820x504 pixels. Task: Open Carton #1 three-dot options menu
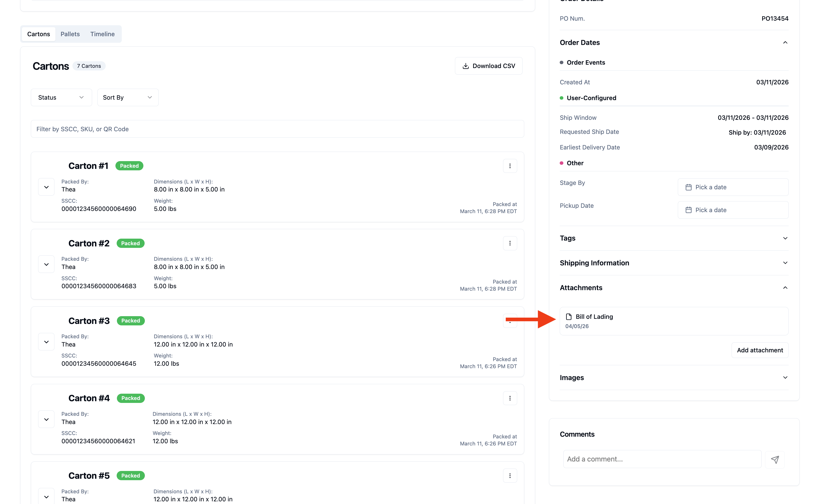(x=510, y=166)
